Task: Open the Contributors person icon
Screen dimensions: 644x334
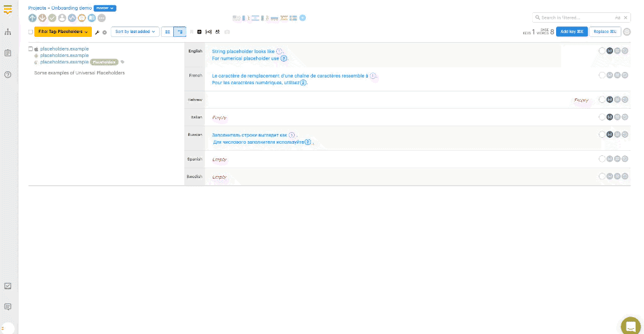Action: pos(62,17)
